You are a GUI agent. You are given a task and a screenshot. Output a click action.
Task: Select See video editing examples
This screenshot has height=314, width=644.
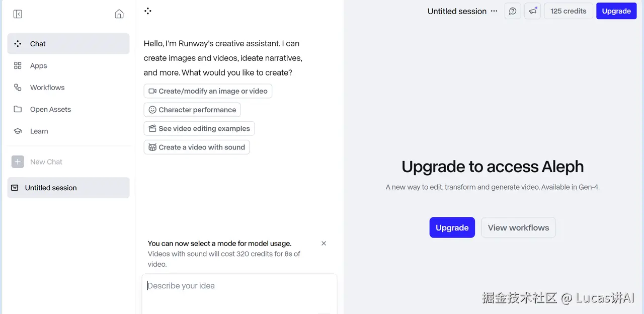(199, 128)
